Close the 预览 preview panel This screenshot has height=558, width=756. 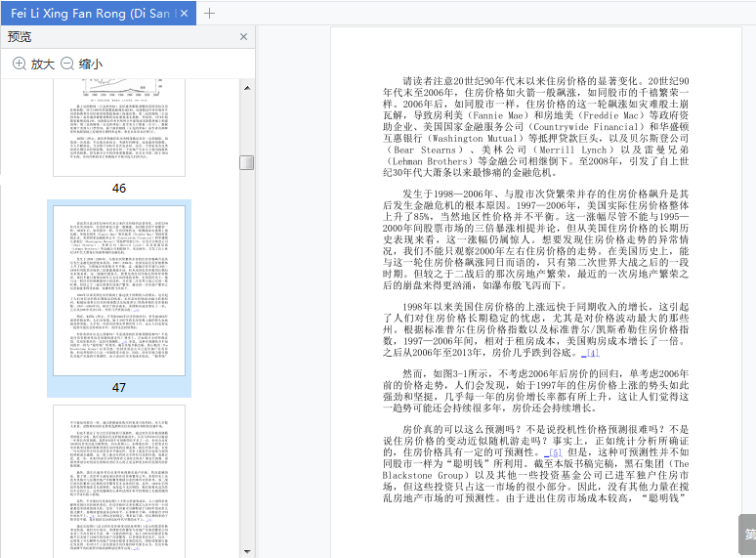244,37
